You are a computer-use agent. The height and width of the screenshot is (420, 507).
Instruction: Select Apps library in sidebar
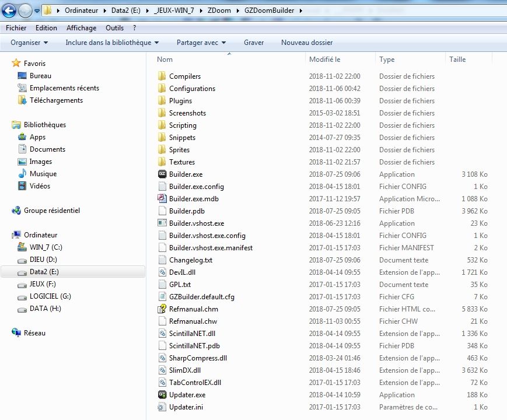click(x=37, y=136)
